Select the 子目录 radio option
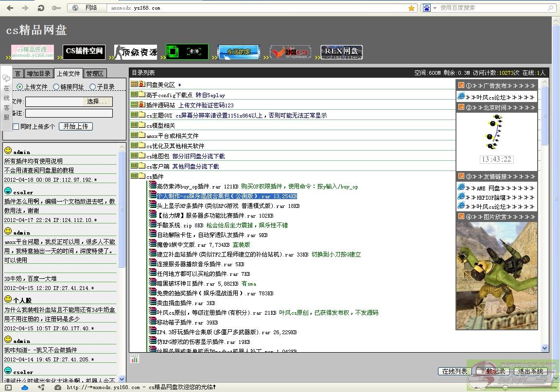Image resolution: width=560 pixels, height=392 pixels. (92, 87)
